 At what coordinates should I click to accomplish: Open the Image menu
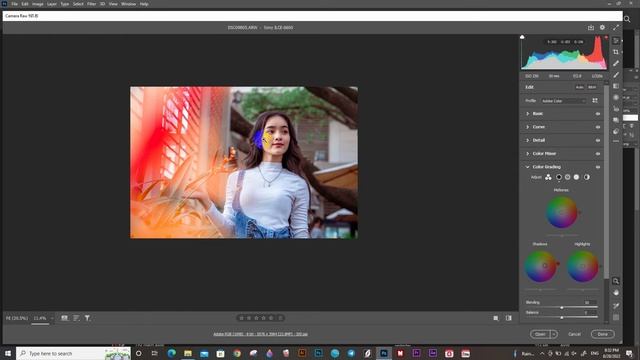point(38,4)
